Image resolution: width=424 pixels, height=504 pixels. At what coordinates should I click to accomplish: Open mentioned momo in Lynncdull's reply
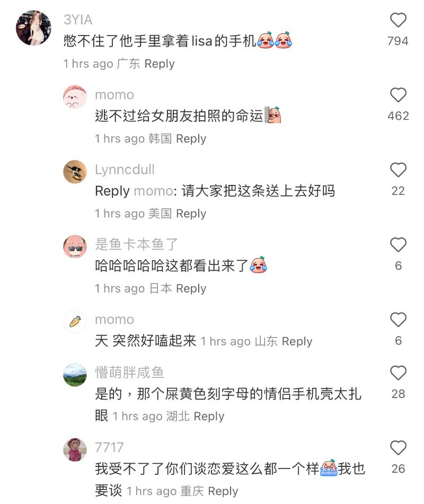coord(153,191)
